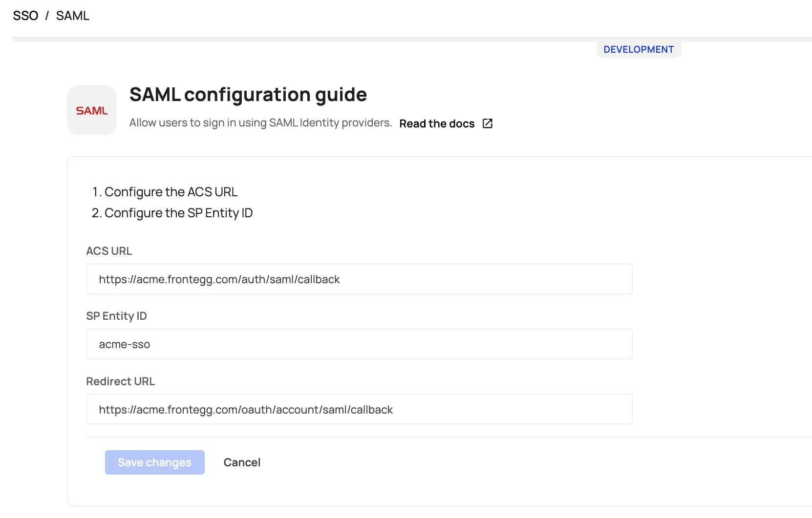Click the external link icon beside Read the docs

point(487,124)
